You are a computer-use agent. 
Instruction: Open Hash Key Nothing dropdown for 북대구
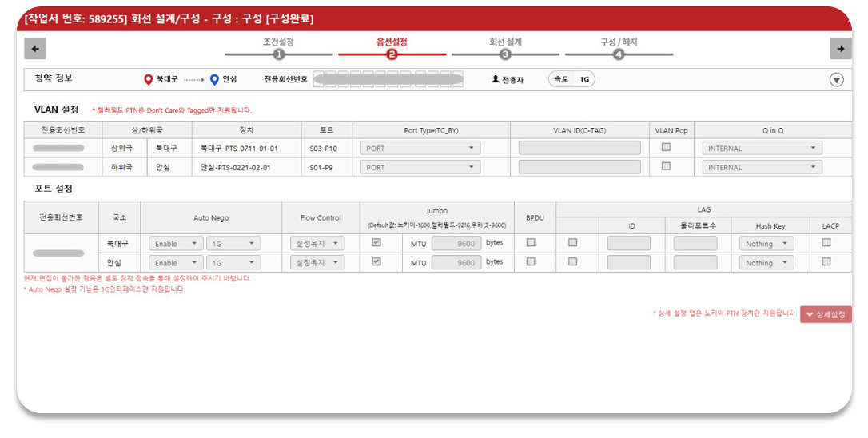(766, 244)
